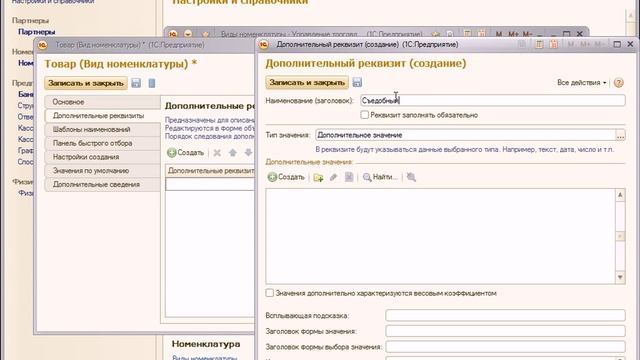The height and width of the screenshot is (360, 640).
Task: Open the Партнеры link in left sidebar
Action: pyautogui.click(x=36, y=32)
